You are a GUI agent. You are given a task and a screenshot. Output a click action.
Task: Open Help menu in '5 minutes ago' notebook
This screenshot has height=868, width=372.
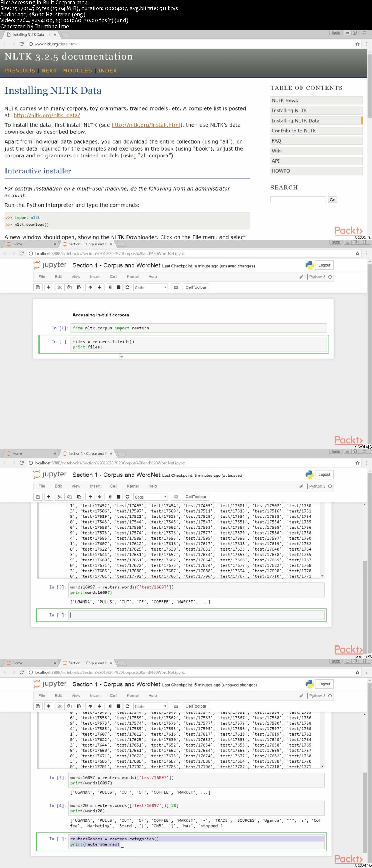tap(153, 696)
